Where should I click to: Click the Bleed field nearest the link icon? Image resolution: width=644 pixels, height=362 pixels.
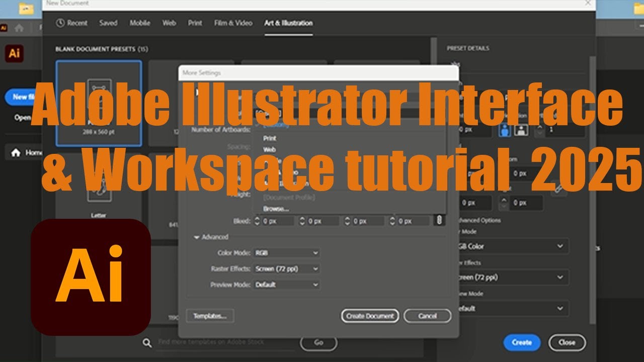click(414, 221)
